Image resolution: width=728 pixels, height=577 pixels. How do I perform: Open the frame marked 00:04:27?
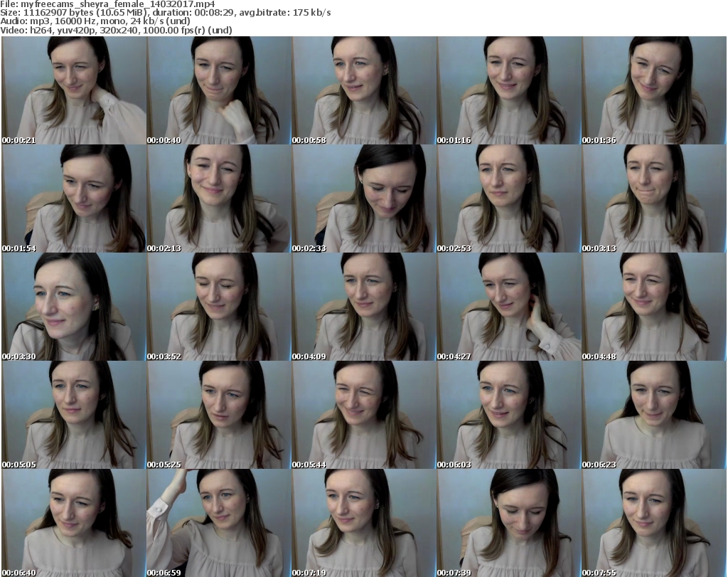(509, 307)
